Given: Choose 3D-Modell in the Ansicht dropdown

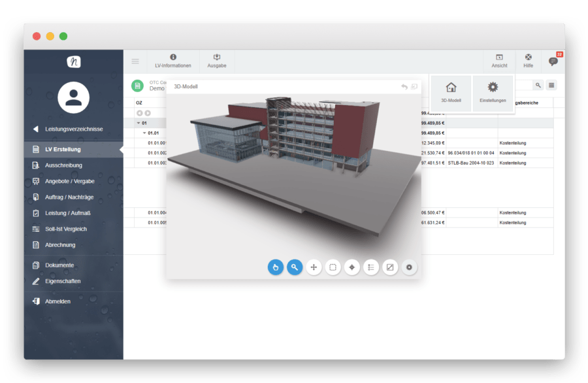Looking at the screenshot, I should point(451,93).
